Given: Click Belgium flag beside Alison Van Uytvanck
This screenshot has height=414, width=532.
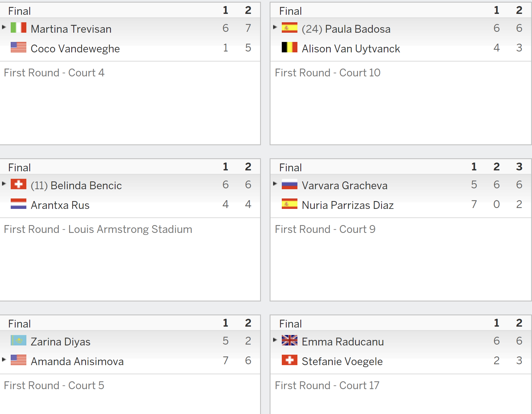Looking at the screenshot, I should coord(290,47).
